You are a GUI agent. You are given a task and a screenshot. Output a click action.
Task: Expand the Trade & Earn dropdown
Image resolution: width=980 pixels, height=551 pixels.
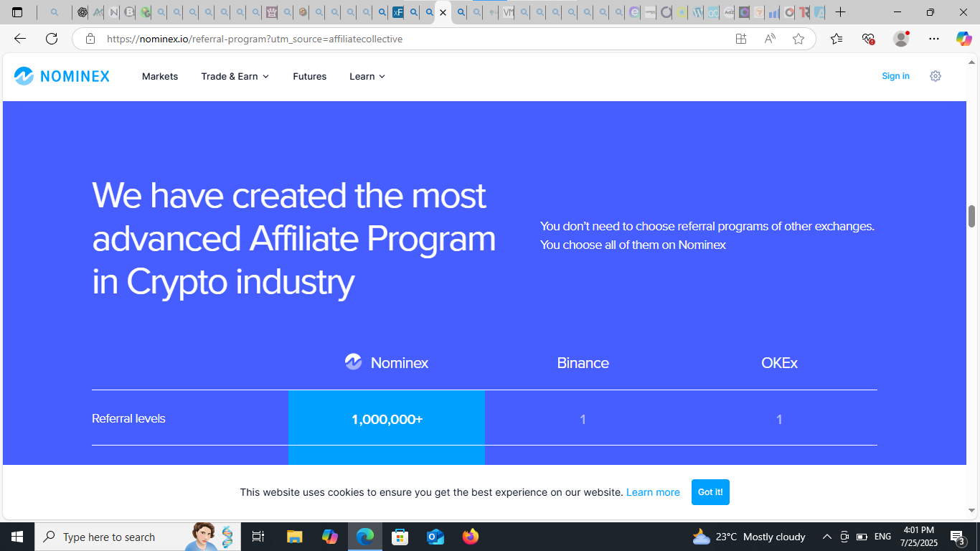[235, 76]
